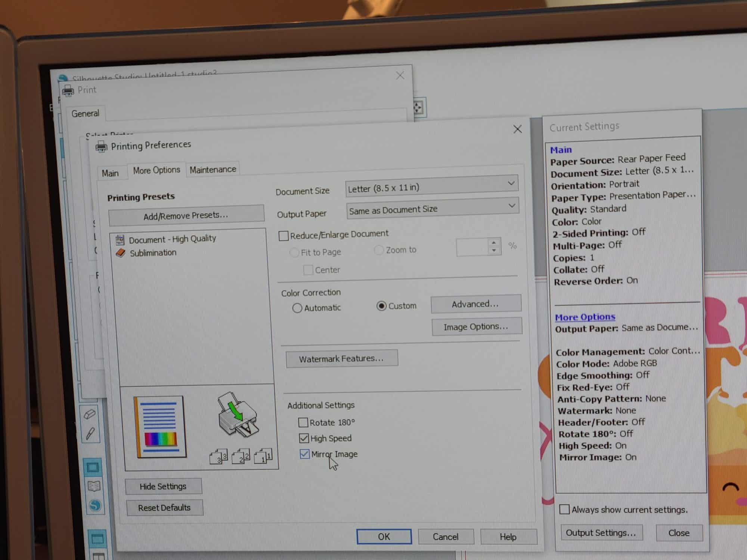
Task: Open the Library book icon
Action: pyautogui.click(x=93, y=486)
